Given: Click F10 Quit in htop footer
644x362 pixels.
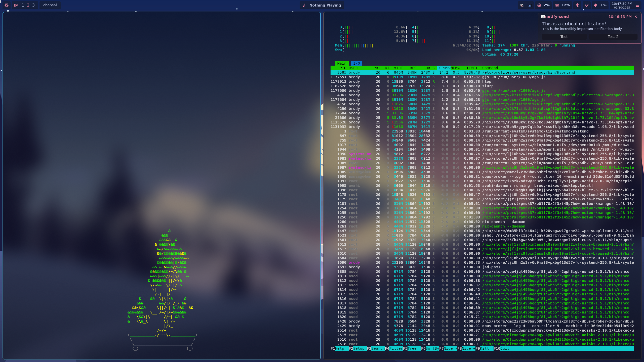Looking at the screenshot, I should pos(501,348).
